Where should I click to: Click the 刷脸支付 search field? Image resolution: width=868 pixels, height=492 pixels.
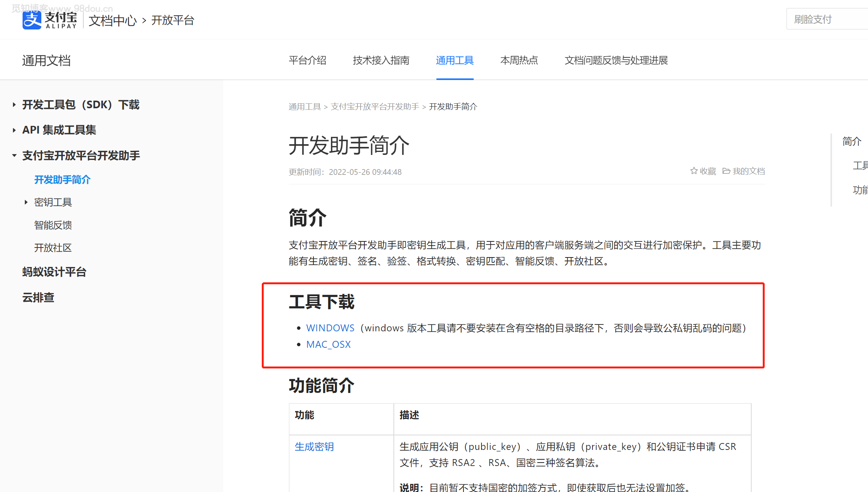point(827,19)
